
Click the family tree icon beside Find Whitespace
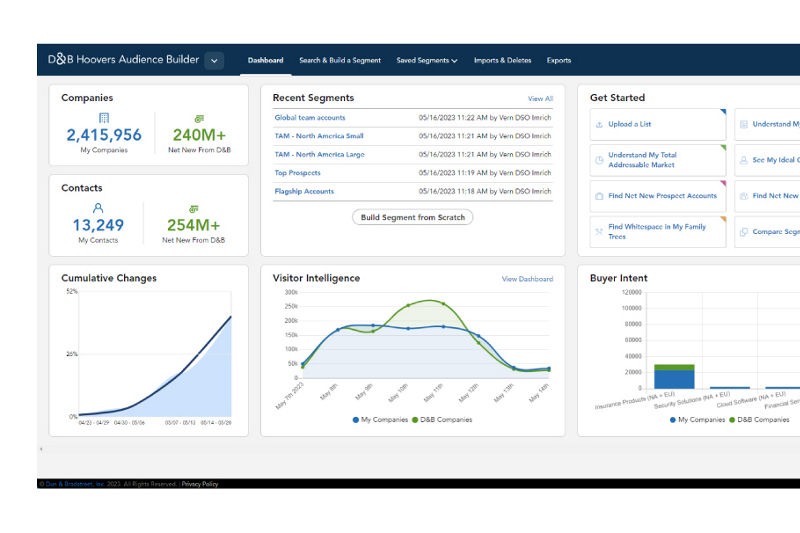[598, 232]
